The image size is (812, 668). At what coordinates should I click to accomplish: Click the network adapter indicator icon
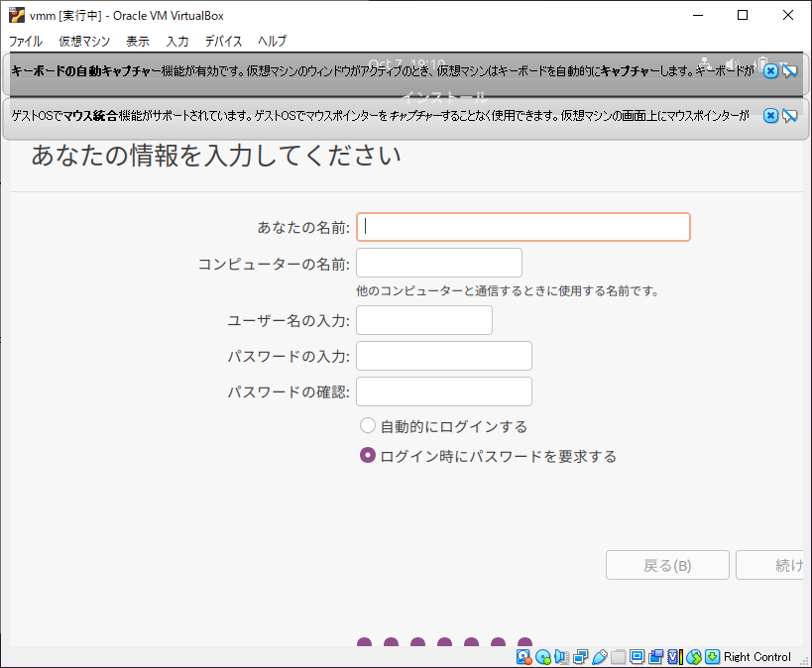[581, 657]
